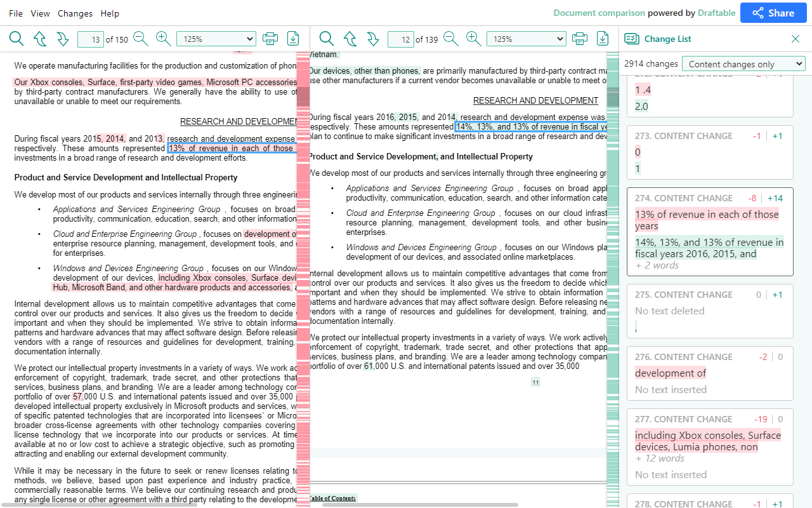
Task: Select change 275 with no text deleted
Action: tap(710, 311)
